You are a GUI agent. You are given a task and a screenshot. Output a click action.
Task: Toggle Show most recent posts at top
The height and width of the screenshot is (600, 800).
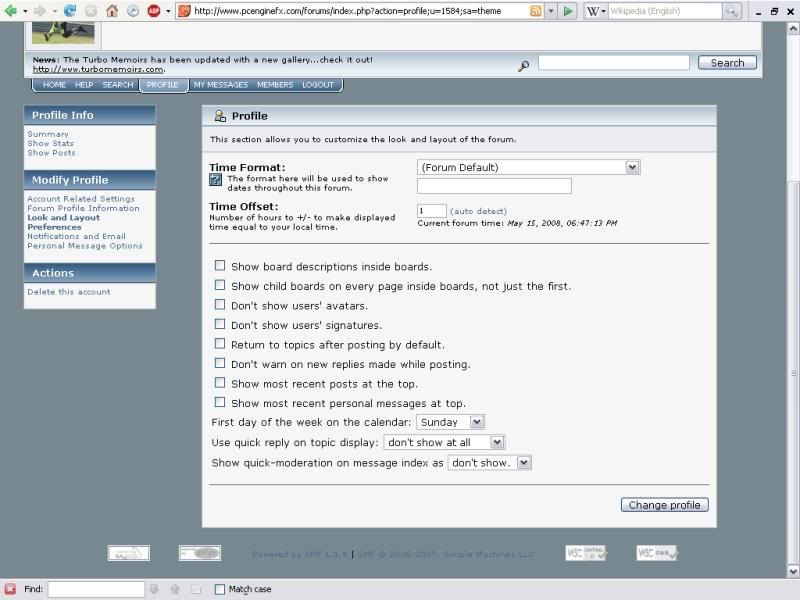(x=220, y=383)
